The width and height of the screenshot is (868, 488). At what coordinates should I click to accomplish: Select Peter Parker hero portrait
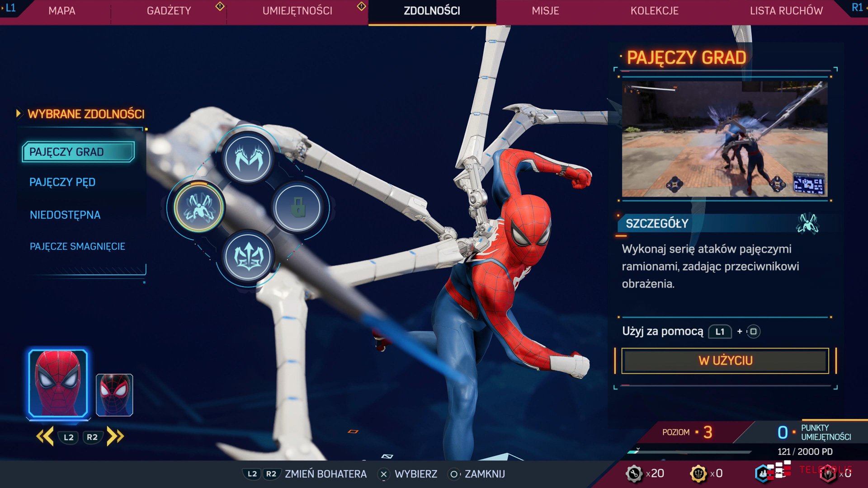tap(58, 383)
